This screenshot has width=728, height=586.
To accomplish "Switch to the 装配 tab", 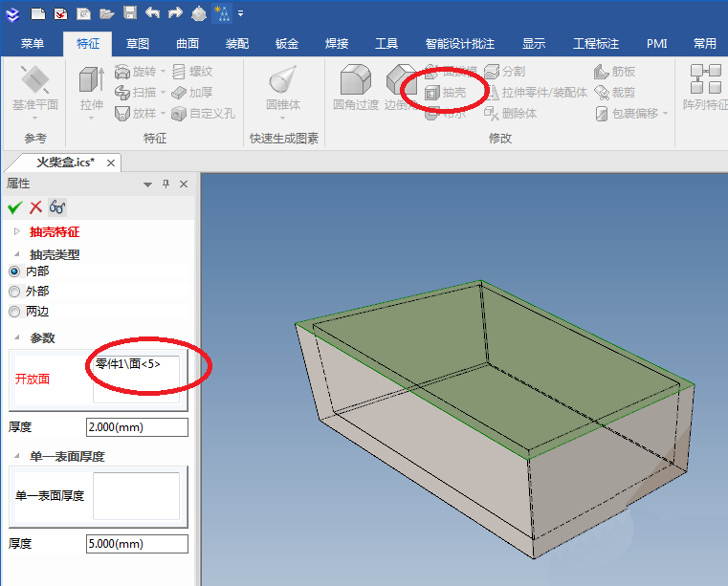I will pos(237,44).
